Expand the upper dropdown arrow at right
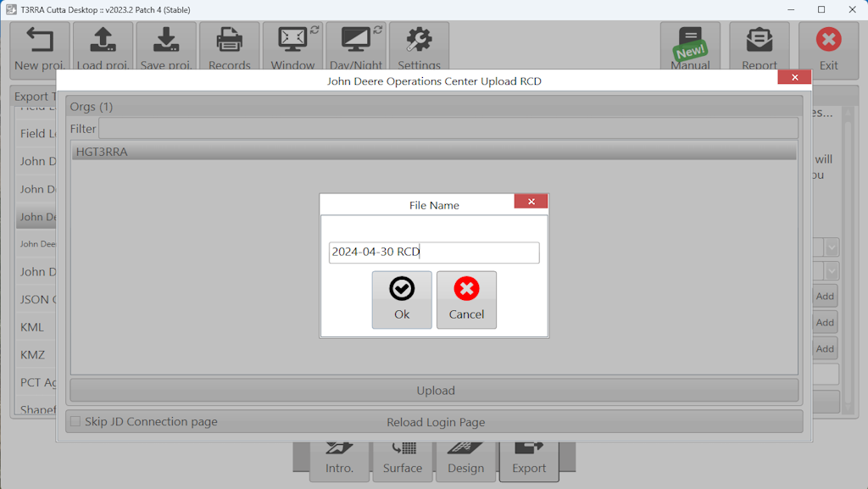The height and width of the screenshot is (489, 868). coord(832,247)
